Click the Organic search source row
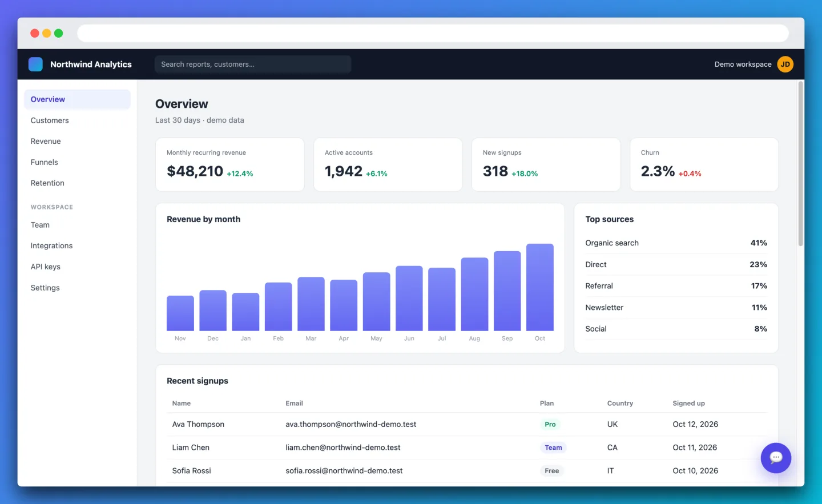822x504 pixels. [x=676, y=243]
